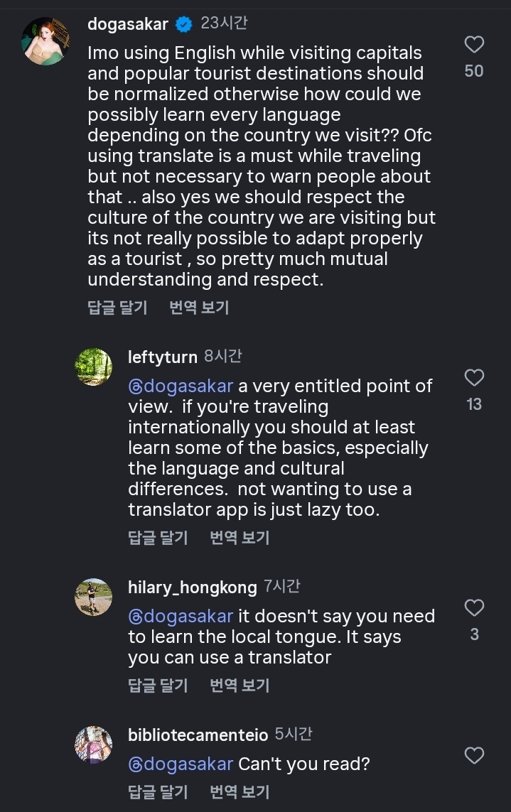Like bibliotecamenteio's reply with heart icon

474,755
